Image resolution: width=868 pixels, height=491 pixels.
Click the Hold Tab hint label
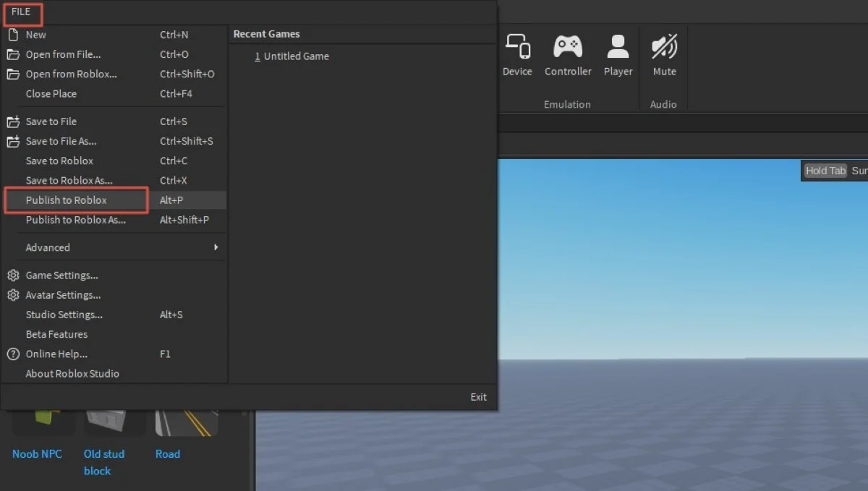point(825,171)
